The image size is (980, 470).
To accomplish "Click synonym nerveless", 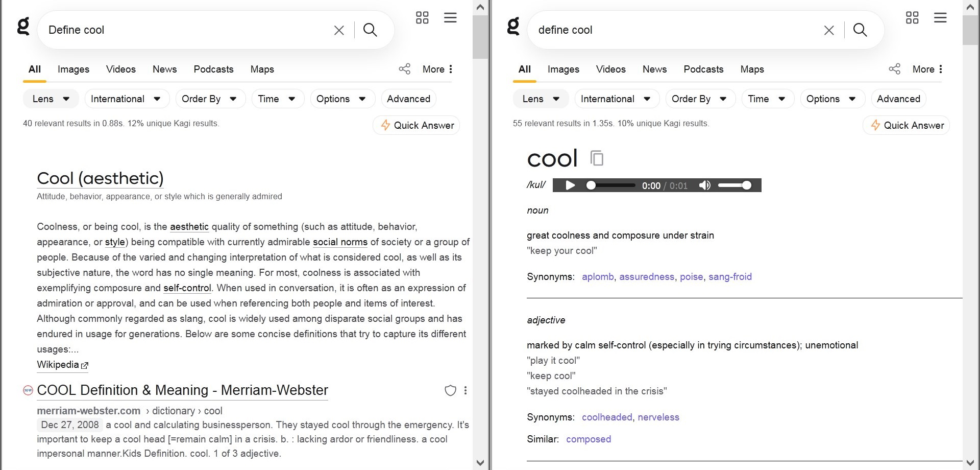I will tap(658, 417).
